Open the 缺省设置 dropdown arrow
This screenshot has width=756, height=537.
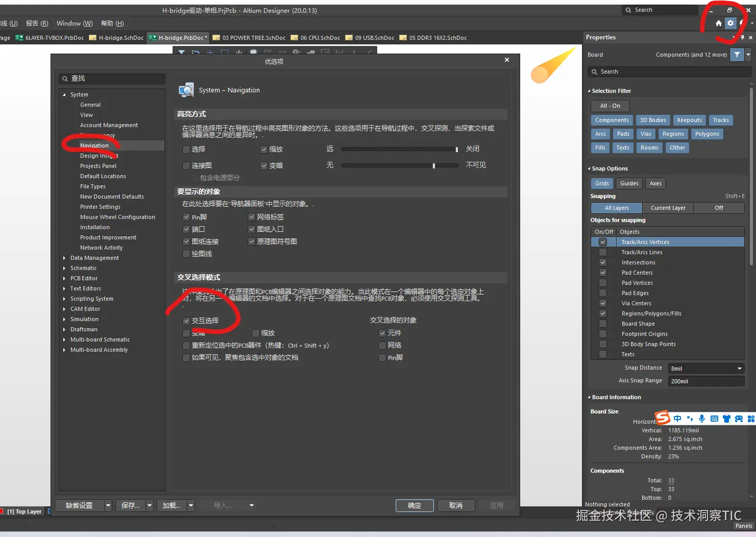point(108,505)
